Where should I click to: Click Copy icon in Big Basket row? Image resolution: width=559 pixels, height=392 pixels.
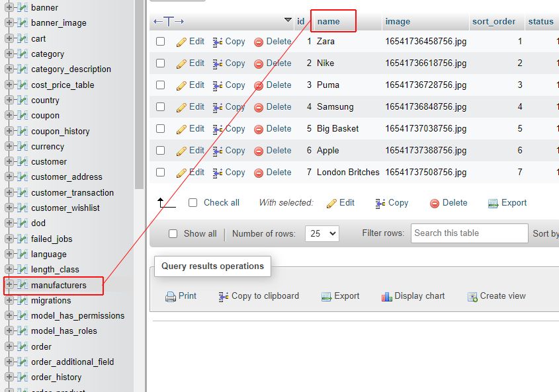(x=218, y=129)
